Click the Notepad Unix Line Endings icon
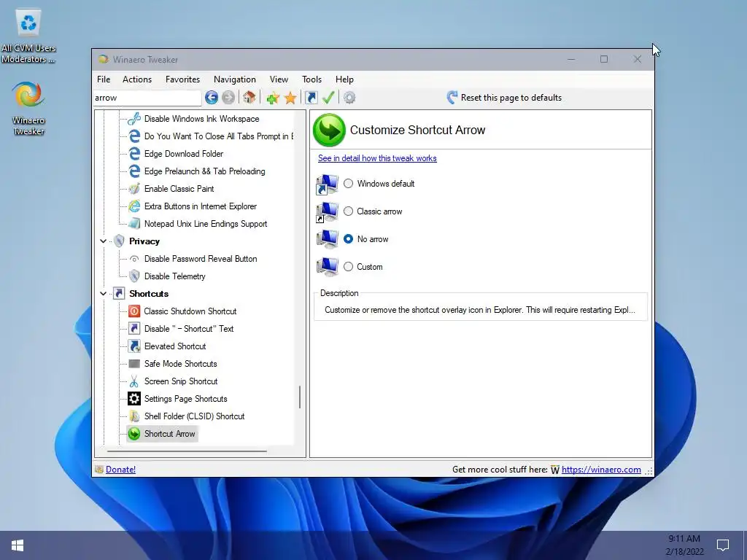Viewport: 747px width, 560px height. 134,223
